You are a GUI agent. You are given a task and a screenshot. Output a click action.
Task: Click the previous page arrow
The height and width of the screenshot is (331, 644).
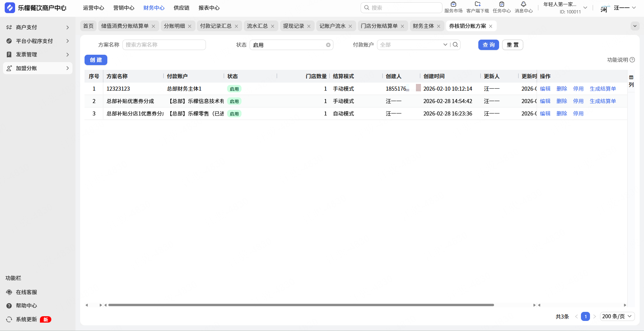tap(576, 316)
